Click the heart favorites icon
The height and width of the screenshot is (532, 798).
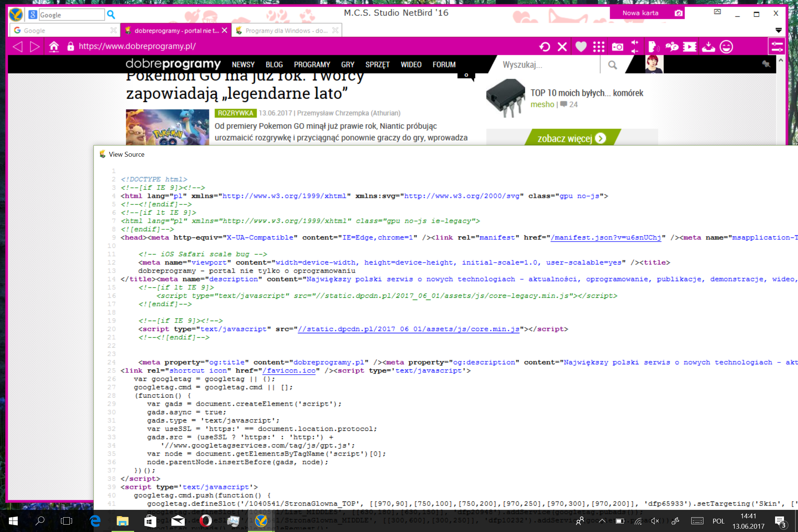tap(581, 47)
